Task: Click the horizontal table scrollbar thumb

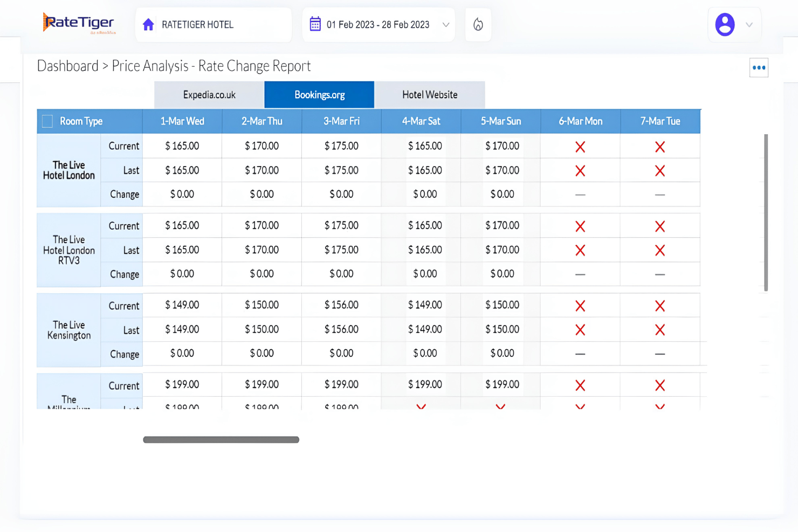Action: 221,440
